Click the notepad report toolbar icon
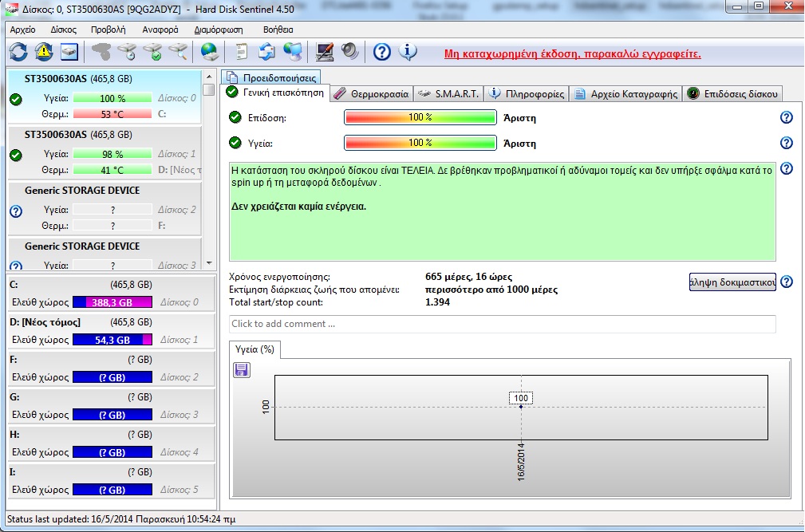805x532 pixels. click(x=241, y=51)
